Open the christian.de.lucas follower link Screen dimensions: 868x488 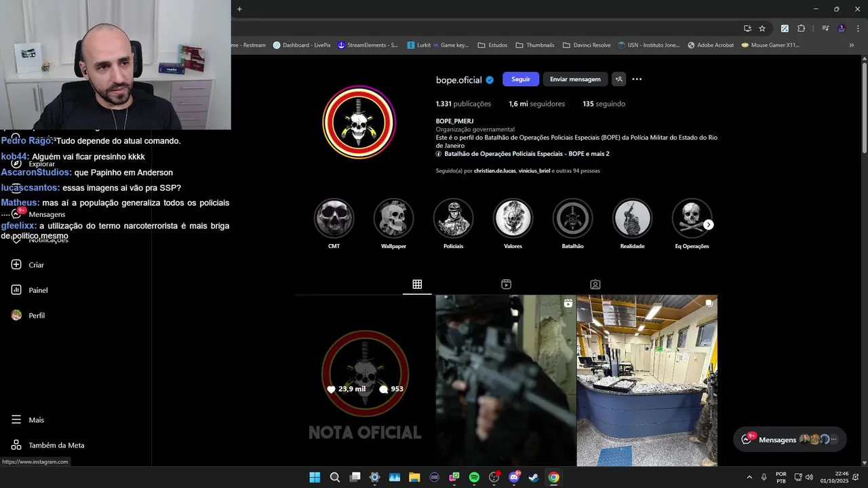click(495, 171)
